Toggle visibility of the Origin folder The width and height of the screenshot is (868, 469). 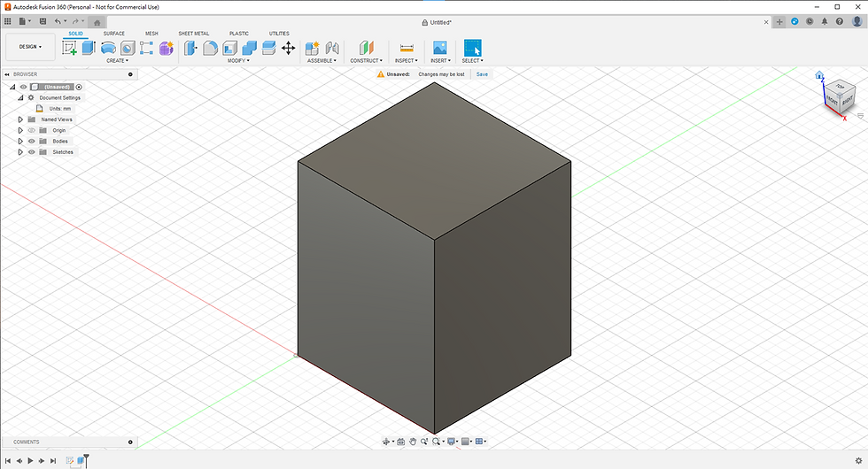(32, 131)
